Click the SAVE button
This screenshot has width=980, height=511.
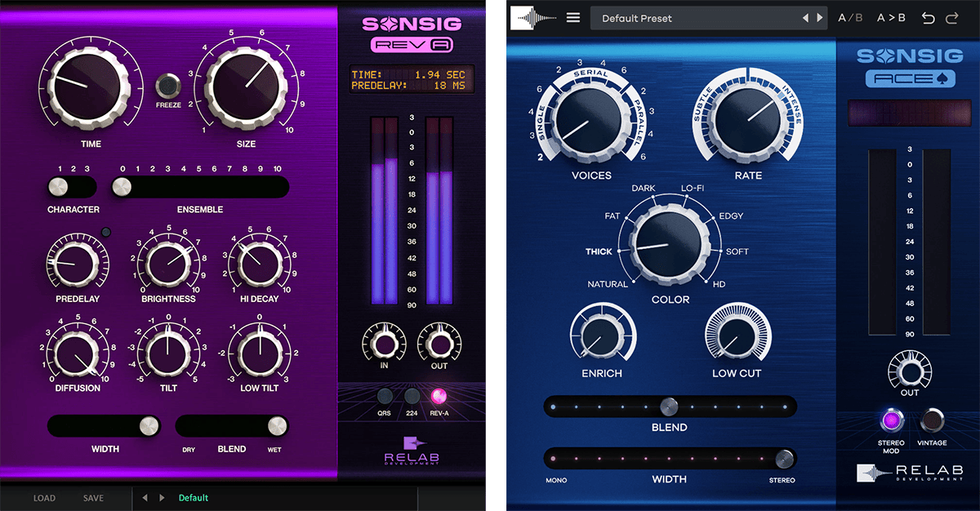pos(93,497)
